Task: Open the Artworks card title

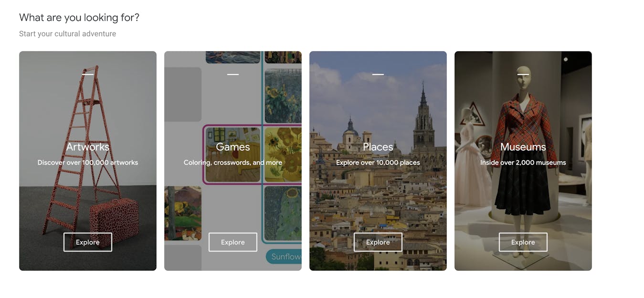Action: coord(88,147)
